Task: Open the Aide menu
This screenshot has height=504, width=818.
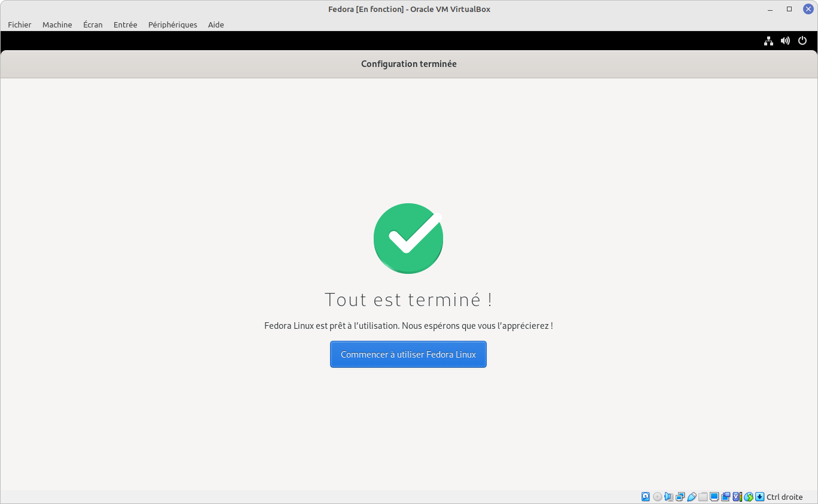Action: [216, 25]
